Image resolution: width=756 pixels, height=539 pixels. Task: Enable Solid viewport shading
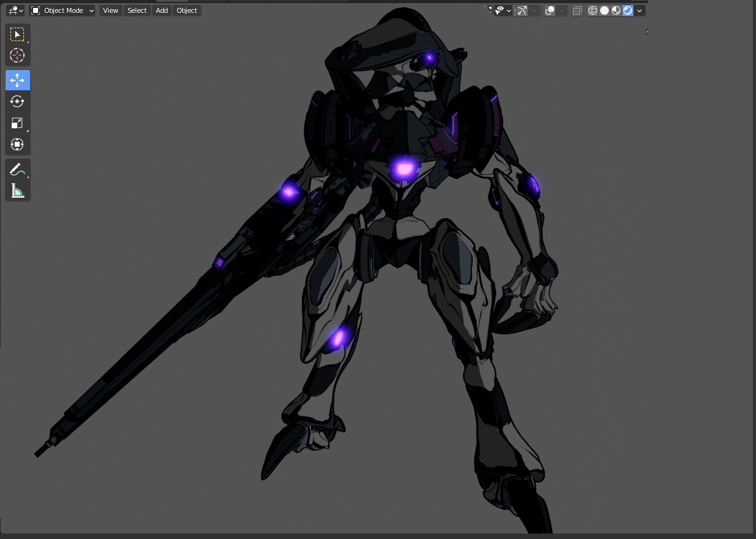pos(604,10)
